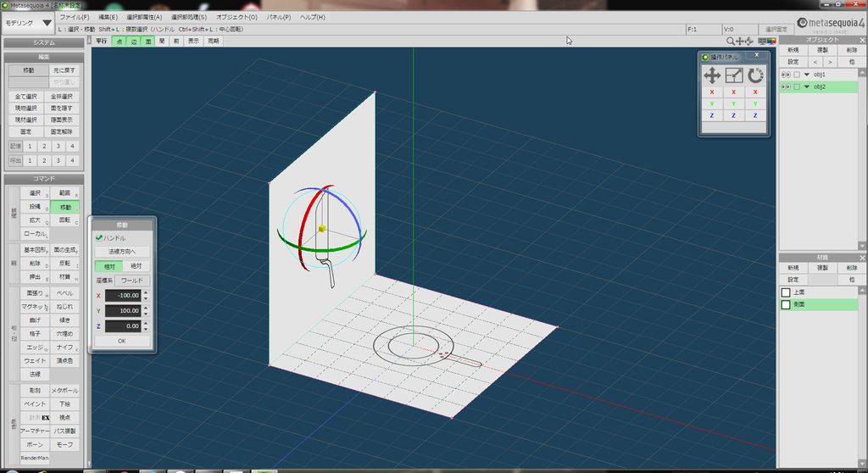Click the pan view cross icon
This screenshot has width=868, height=473.
coord(739,41)
